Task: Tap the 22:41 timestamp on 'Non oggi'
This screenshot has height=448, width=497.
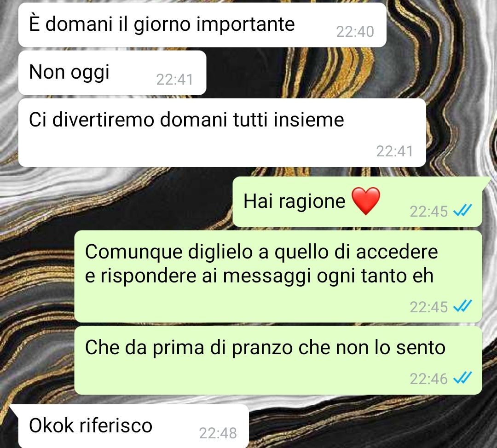Action: [175, 80]
